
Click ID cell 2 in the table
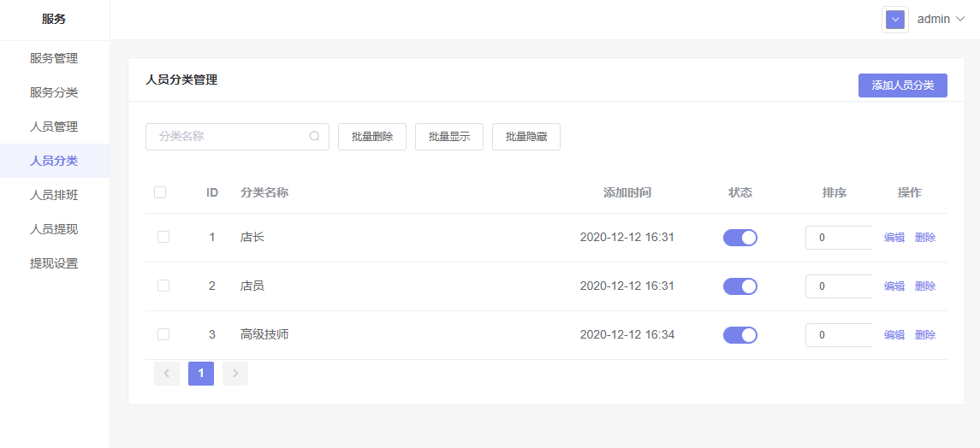click(212, 286)
